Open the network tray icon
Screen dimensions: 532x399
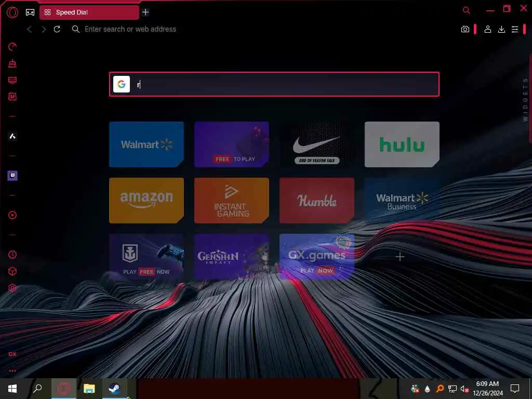453,389
